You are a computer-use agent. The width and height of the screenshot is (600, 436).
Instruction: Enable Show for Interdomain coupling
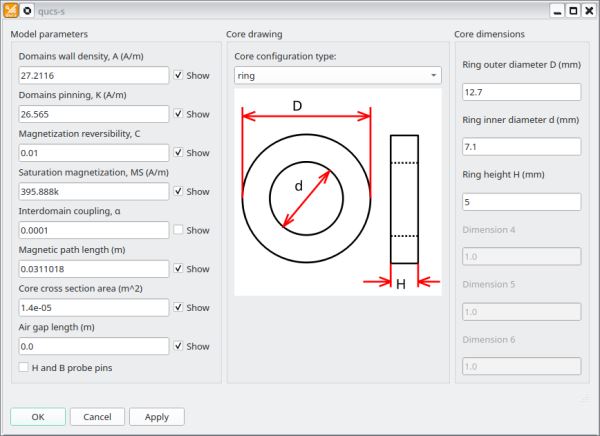click(x=178, y=230)
